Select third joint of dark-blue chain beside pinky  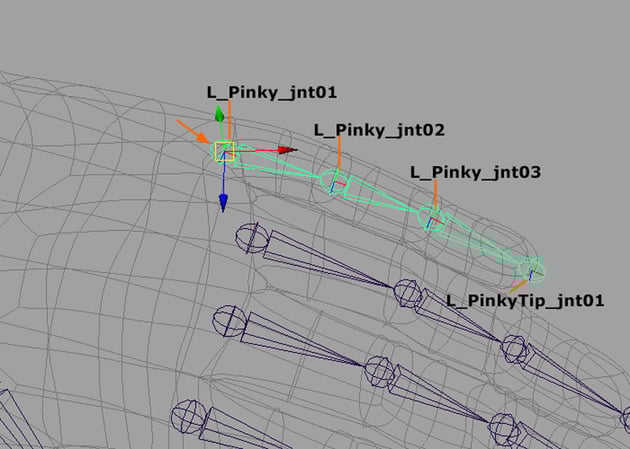(514, 349)
